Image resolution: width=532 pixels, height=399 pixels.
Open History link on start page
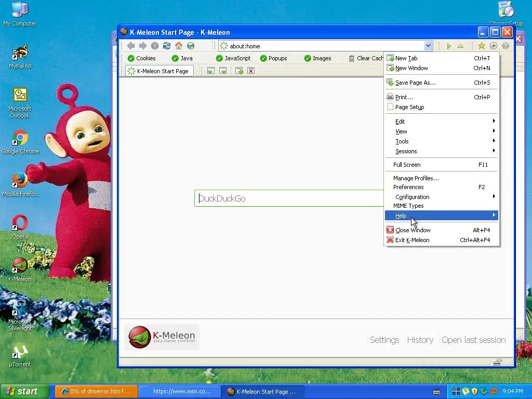point(420,340)
